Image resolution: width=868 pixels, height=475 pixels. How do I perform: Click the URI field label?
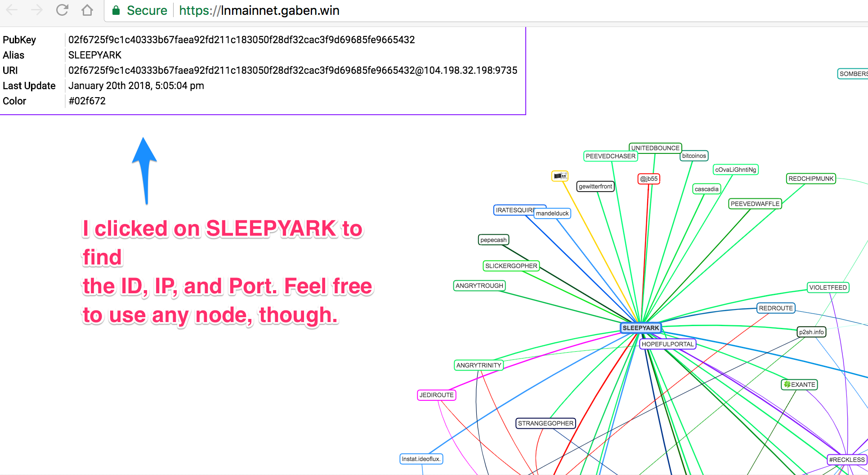tap(10, 70)
